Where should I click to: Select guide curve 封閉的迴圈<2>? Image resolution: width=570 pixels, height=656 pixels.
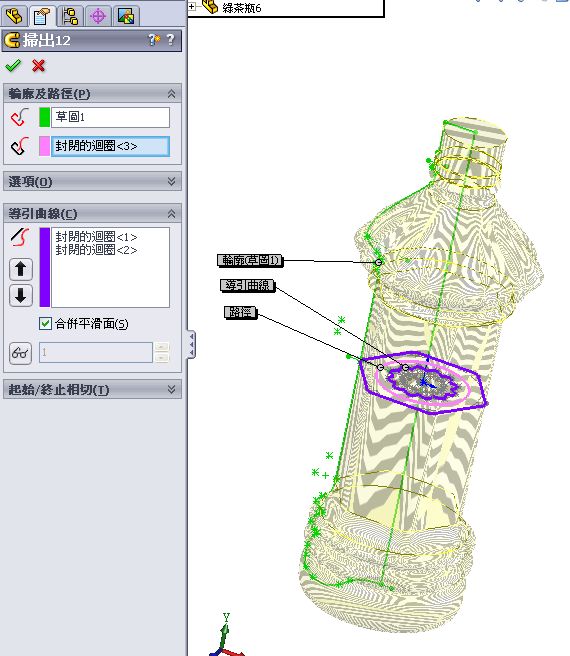point(96,250)
